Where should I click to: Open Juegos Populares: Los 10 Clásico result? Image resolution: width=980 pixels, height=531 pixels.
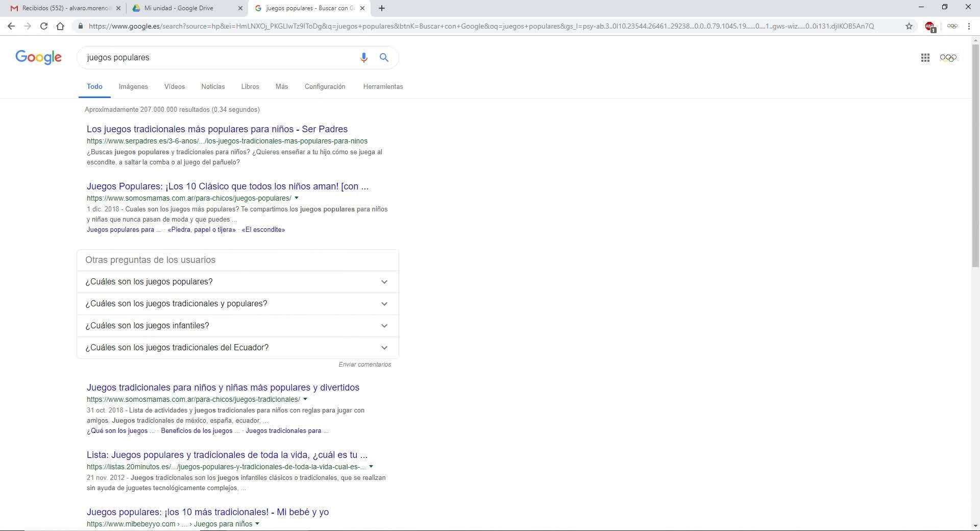[x=228, y=186]
